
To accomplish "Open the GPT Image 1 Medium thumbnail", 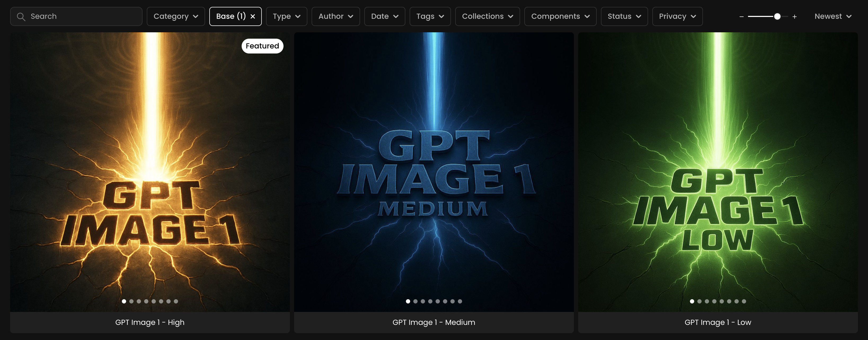I will click(434, 172).
